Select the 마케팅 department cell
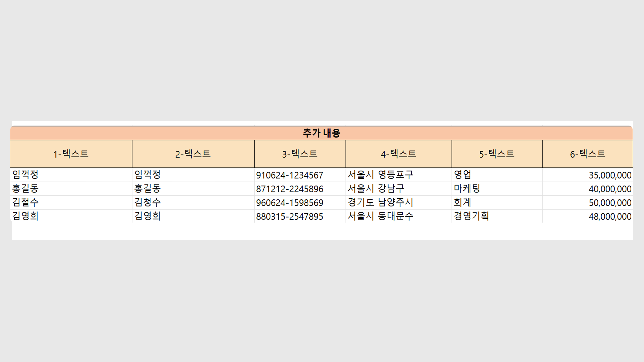This screenshot has height=362, width=644. coord(467,189)
